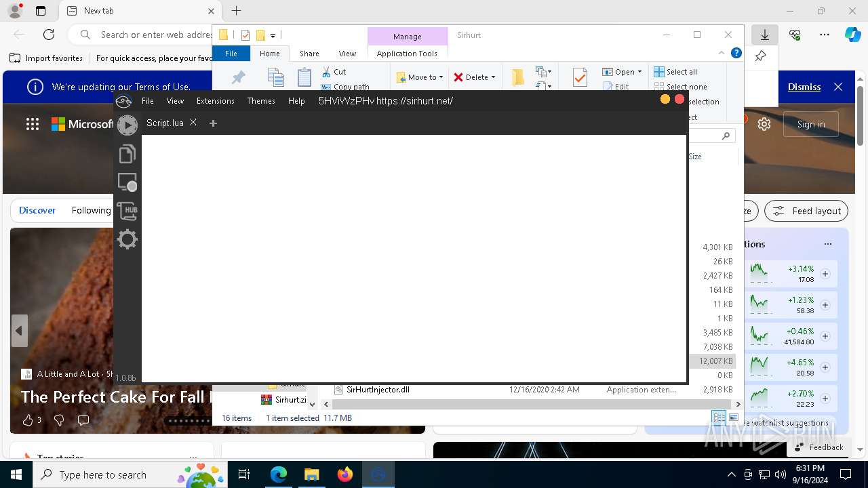Screen dimensions: 868x488
Task: Click the Properties checkmark icon in ribbon
Action: 580,77
